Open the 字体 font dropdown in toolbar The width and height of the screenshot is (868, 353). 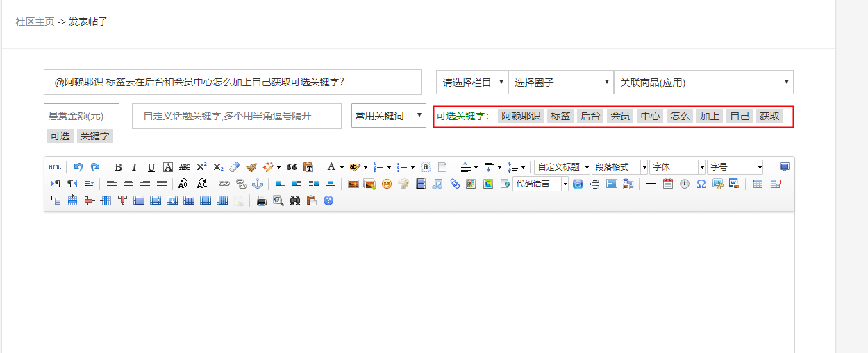(x=677, y=167)
